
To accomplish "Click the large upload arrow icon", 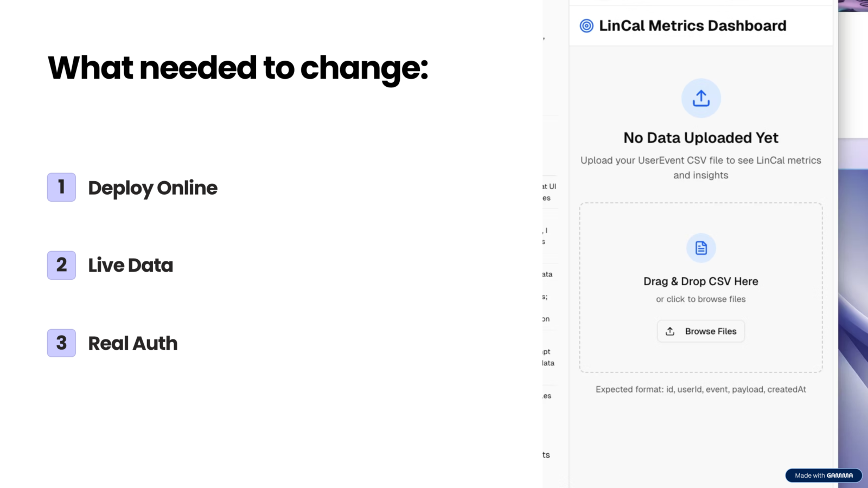I will click(701, 98).
